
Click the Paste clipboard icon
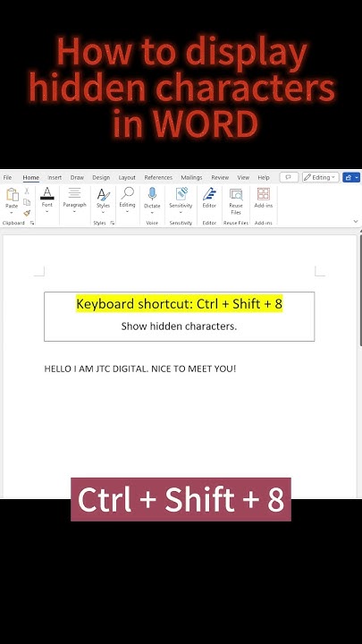click(12, 194)
